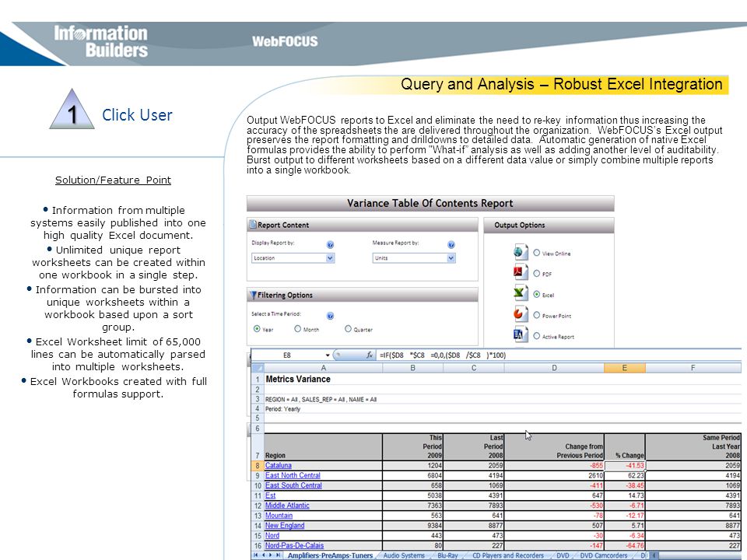Viewport: 747px width, 560px height.
Task: Select the Month time period radio
Action: 298,328
